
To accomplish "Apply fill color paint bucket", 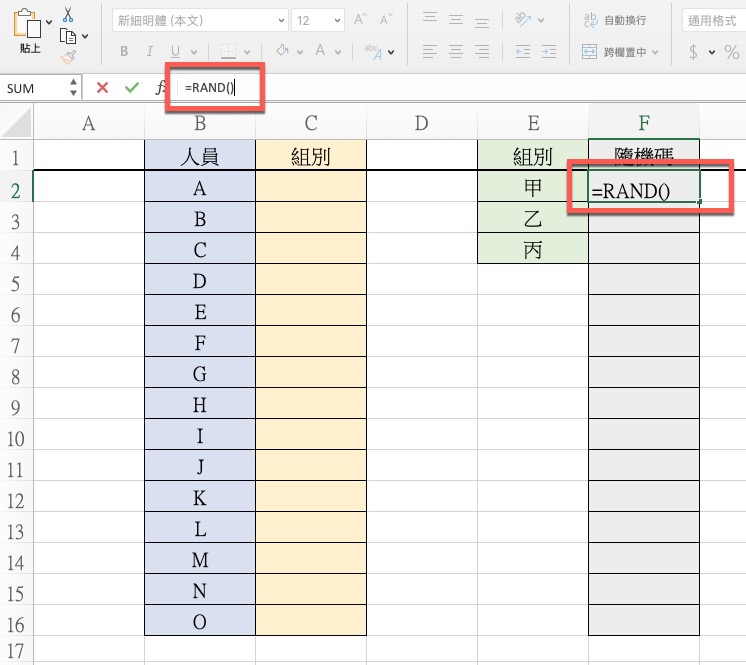I will (283, 50).
